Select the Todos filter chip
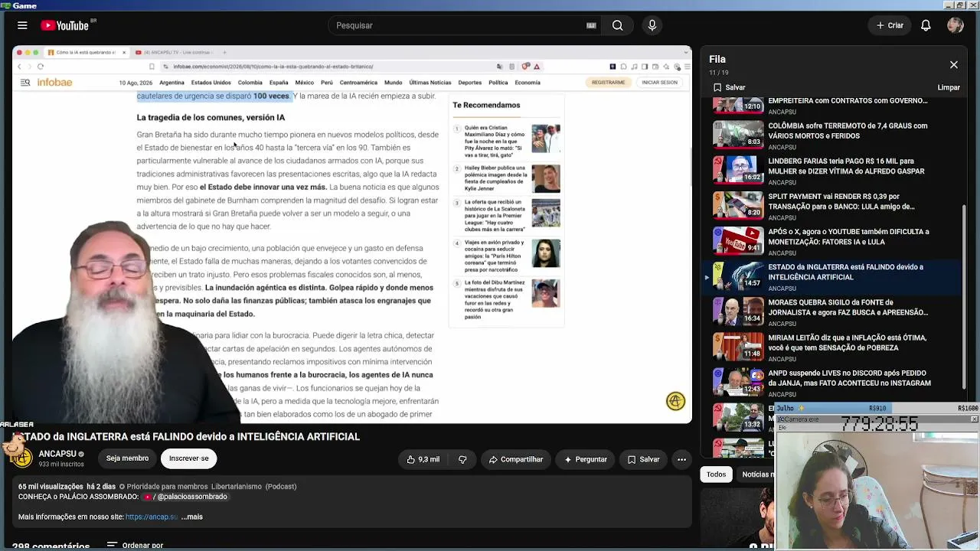 click(x=716, y=474)
